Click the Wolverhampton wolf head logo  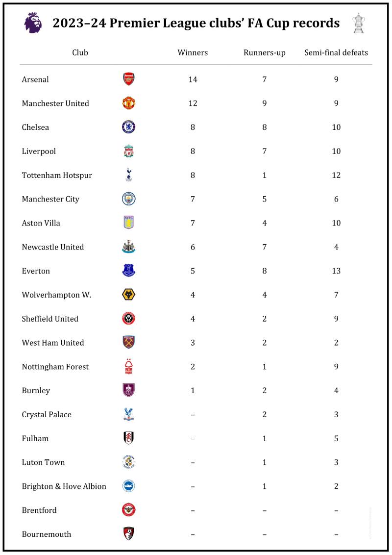click(128, 295)
